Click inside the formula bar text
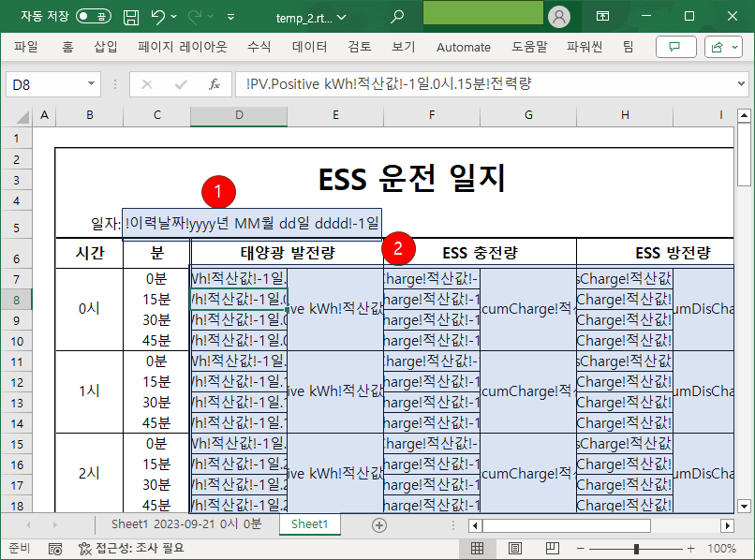The image size is (755, 560). [389, 84]
